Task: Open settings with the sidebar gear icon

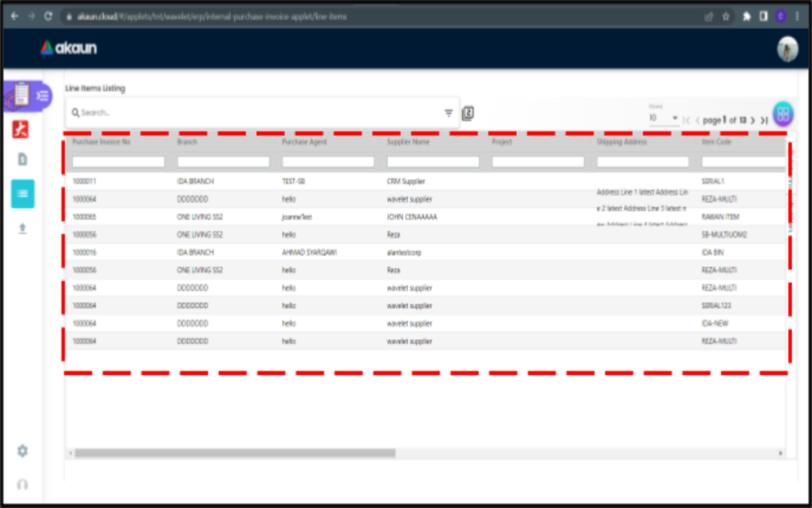Action: pos(23,451)
